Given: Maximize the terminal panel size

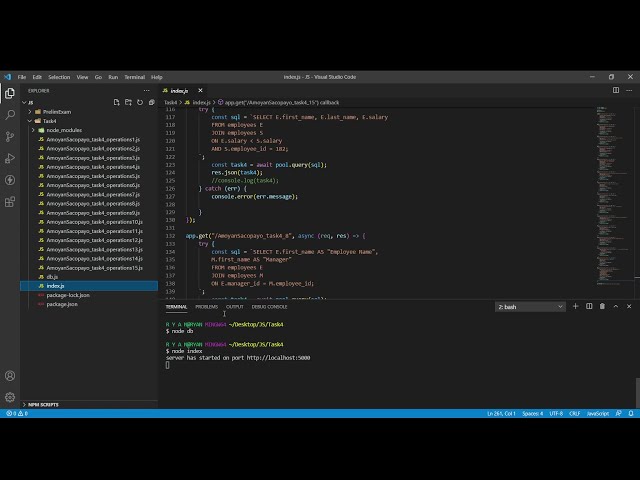Looking at the screenshot, I should [616, 306].
